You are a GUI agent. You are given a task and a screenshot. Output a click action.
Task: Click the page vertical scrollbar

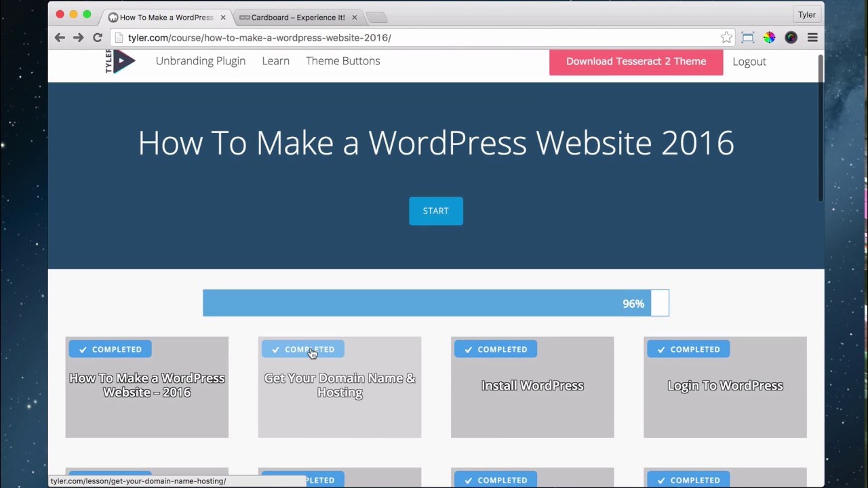pyautogui.click(x=821, y=129)
